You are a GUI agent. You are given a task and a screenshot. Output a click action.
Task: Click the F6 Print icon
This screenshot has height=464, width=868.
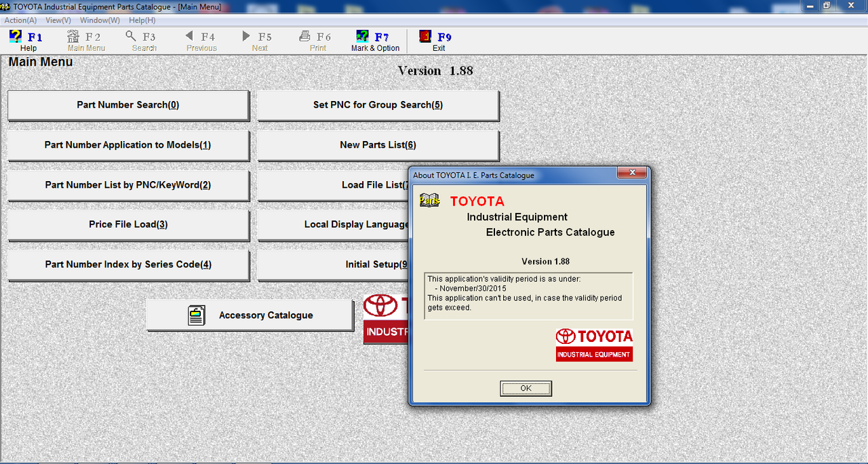[x=305, y=37]
